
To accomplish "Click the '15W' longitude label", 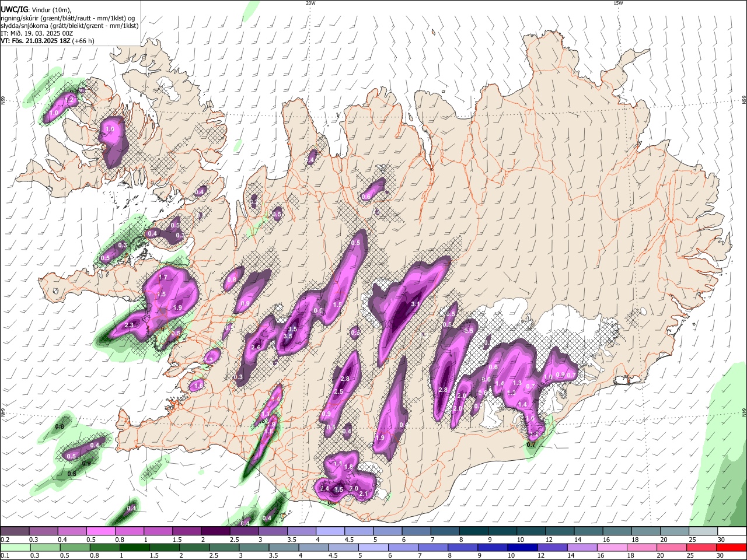I will 618,3.
